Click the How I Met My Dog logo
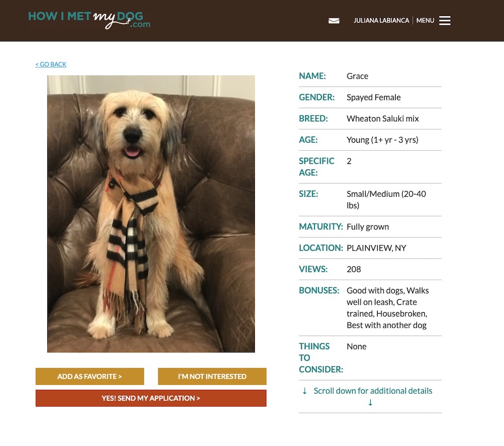Viewport: 504px width, 446px height. pos(89,20)
